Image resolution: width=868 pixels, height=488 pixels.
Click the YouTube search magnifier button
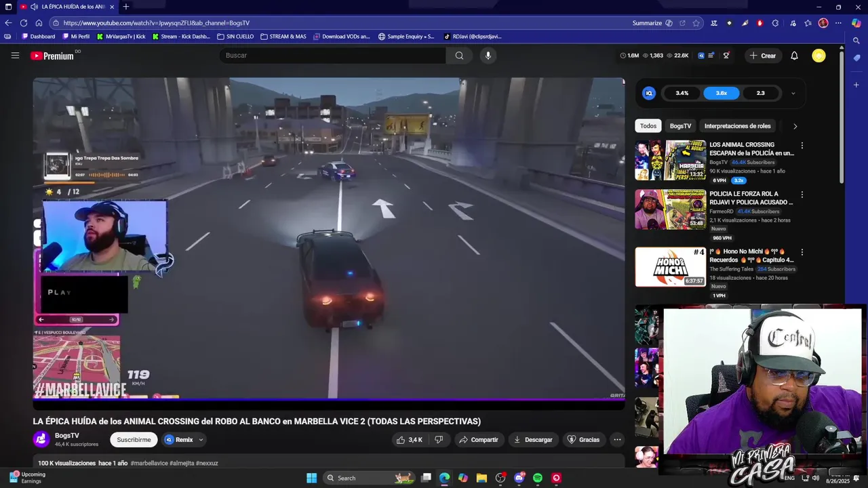point(459,56)
